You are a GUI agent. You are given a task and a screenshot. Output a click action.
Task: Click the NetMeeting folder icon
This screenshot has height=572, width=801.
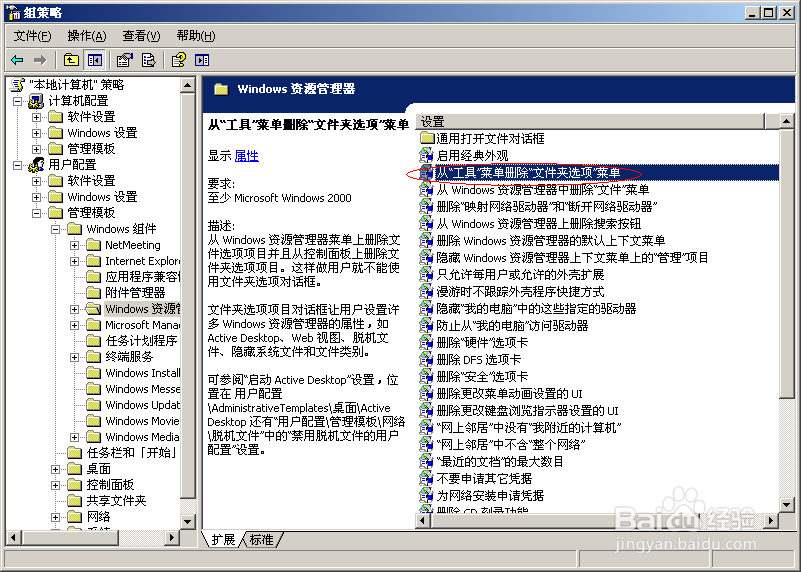coord(93,245)
